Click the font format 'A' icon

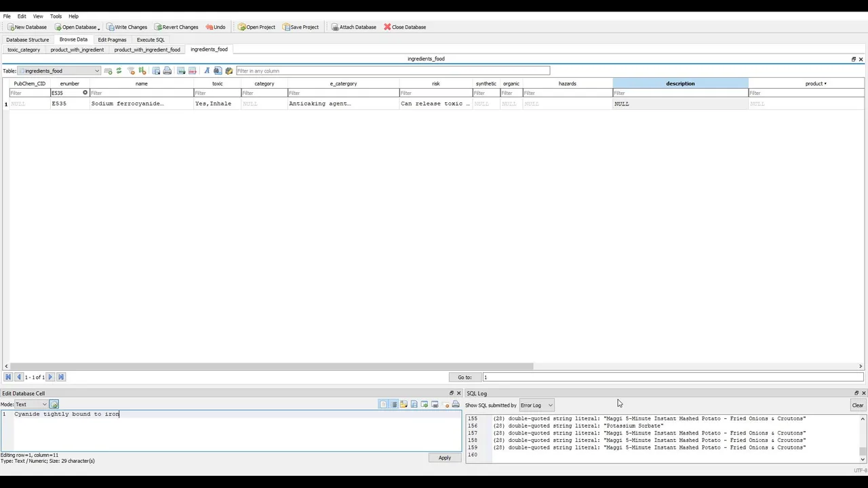(x=207, y=70)
